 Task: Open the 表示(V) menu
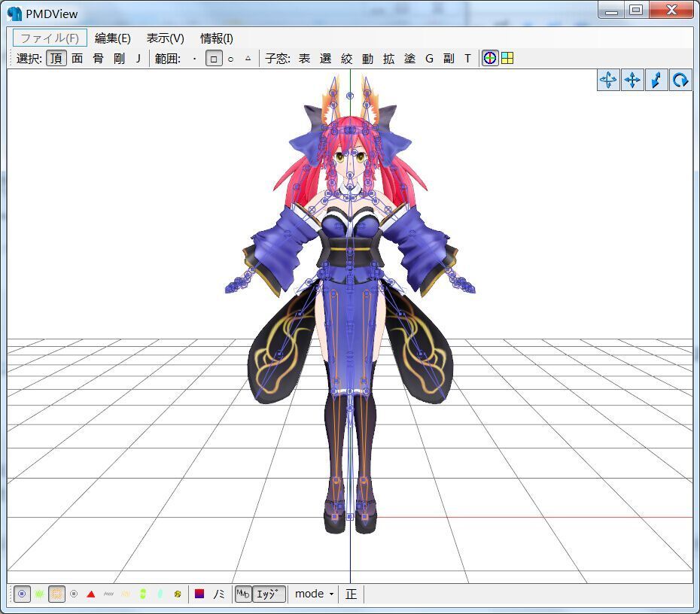[x=165, y=38]
